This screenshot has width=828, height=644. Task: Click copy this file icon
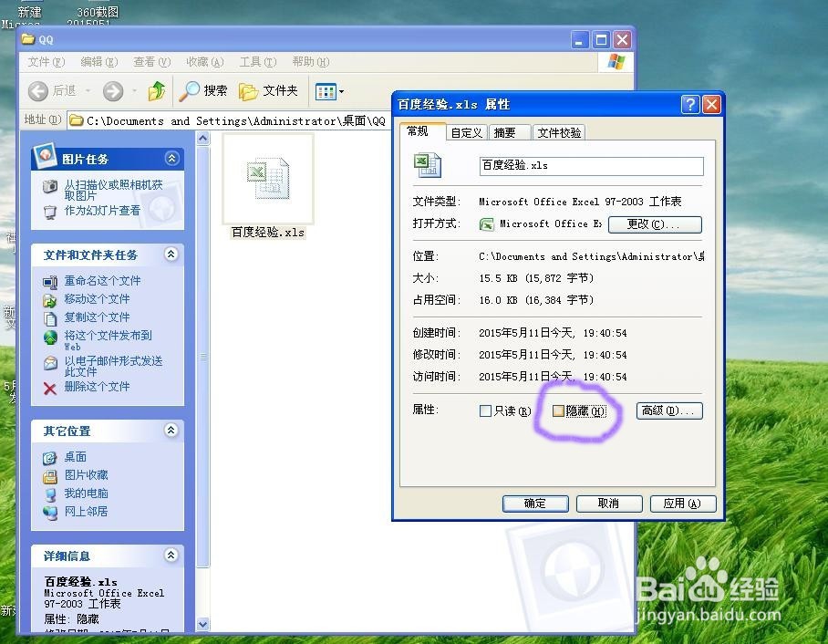[x=50, y=318]
